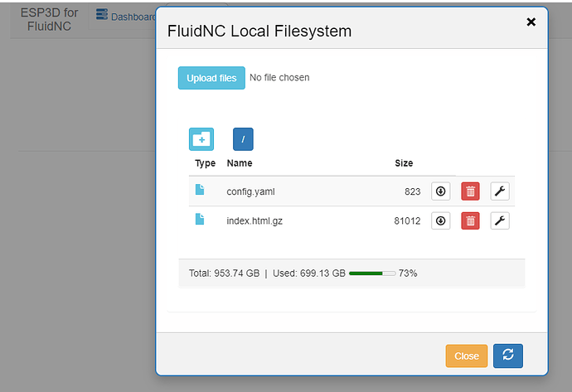Click the 73% usage label
This screenshot has height=392, width=572.
click(408, 273)
